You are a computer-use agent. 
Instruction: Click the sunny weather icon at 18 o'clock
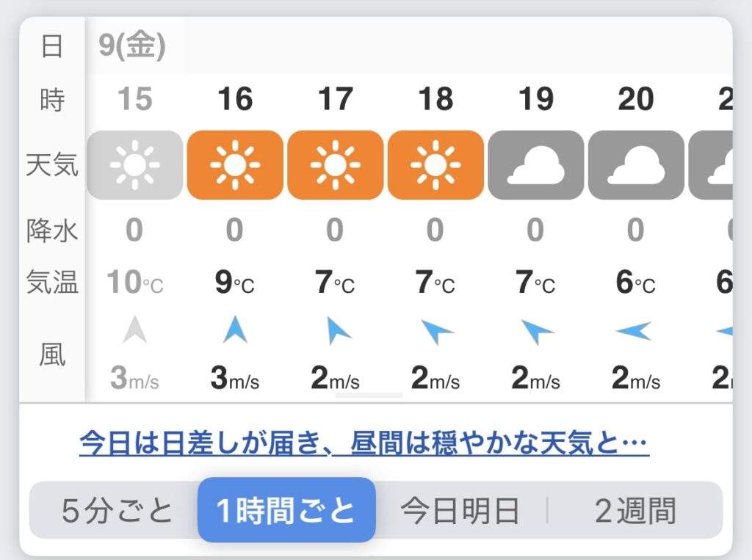click(x=435, y=165)
